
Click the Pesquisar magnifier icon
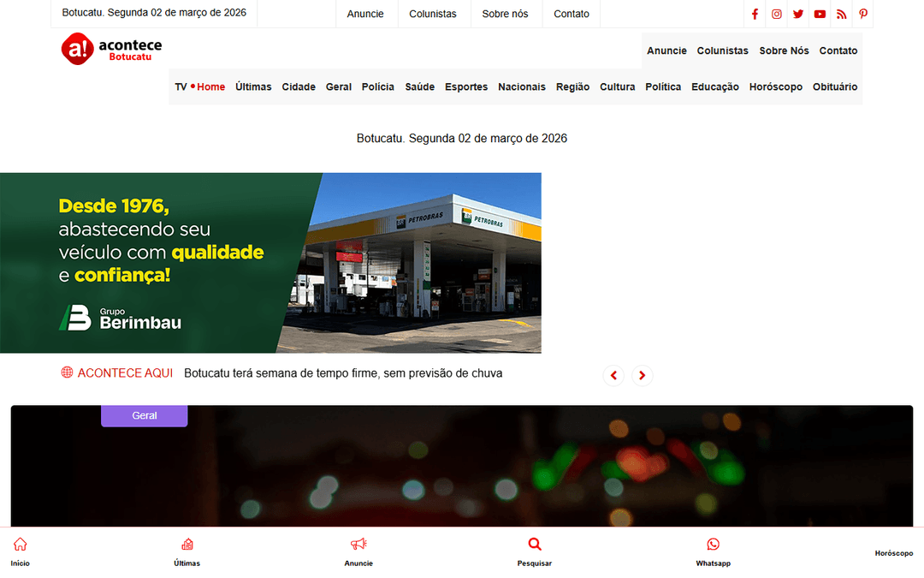click(535, 545)
